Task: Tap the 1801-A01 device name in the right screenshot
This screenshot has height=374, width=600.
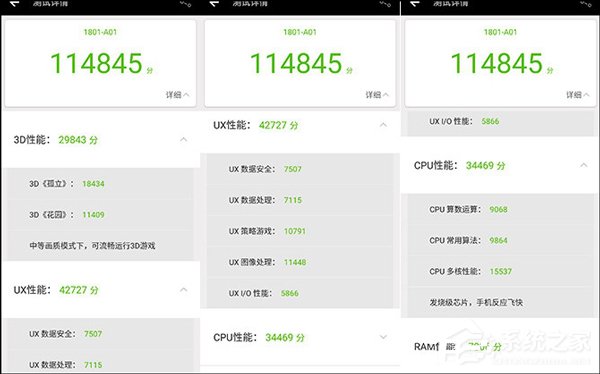Action: pyautogui.click(x=501, y=32)
